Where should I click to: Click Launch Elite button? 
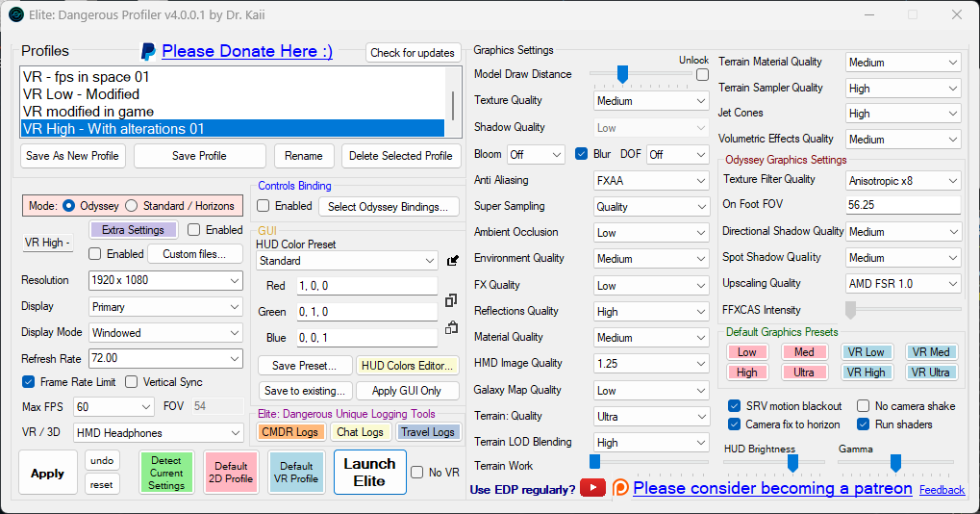[x=370, y=472]
